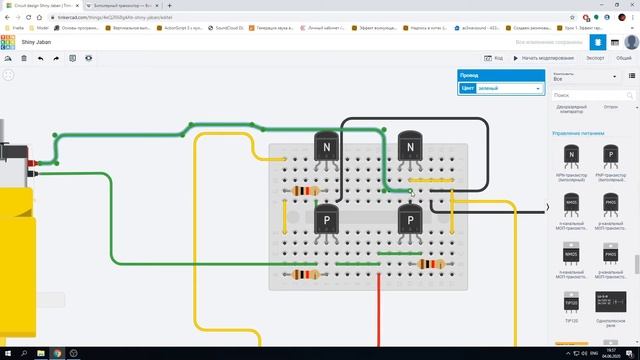This screenshot has height=360, width=640.
Task: Pick the PNP transistor from components panel
Action: coord(611,162)
